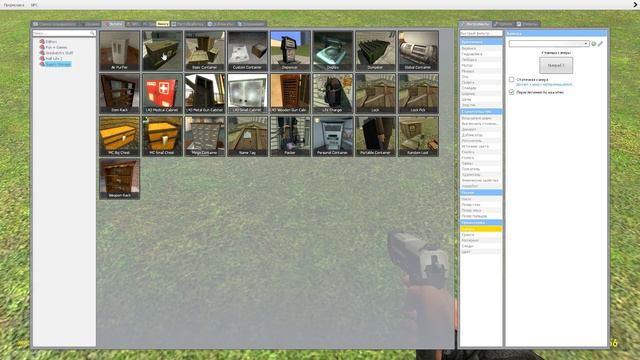Spawn the L4D Small Cabinet

click(247, 93)
